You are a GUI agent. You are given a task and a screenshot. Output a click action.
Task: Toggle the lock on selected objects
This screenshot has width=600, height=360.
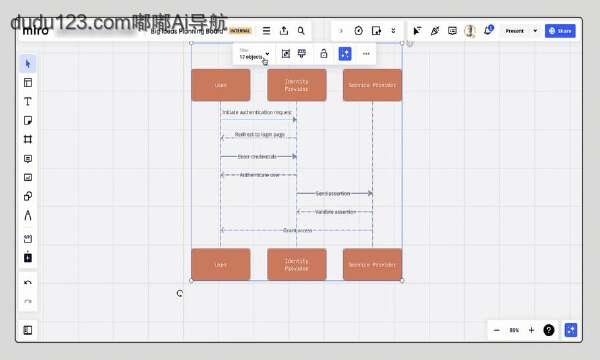click(x=323, y=54)
